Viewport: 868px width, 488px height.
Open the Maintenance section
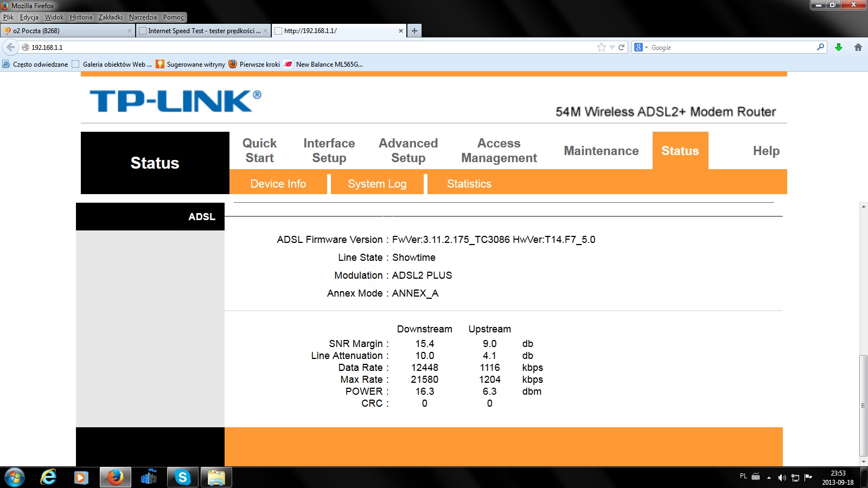click(601, 151)
